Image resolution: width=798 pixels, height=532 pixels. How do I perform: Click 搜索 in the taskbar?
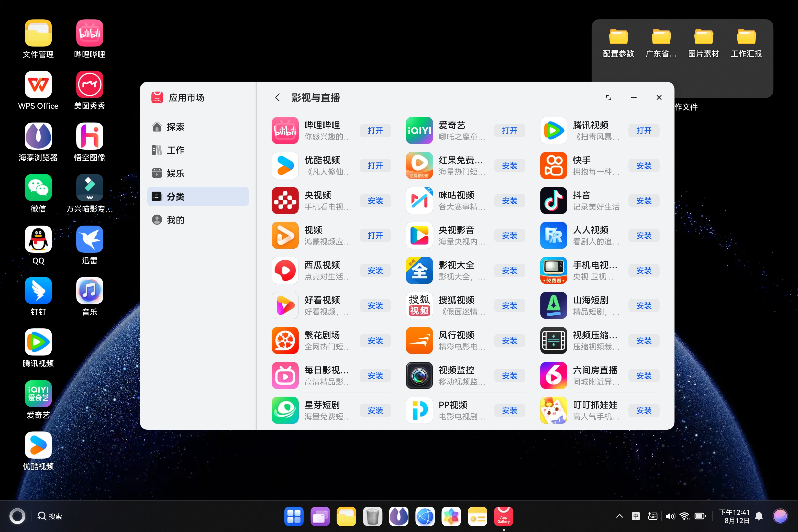(50, 516)
